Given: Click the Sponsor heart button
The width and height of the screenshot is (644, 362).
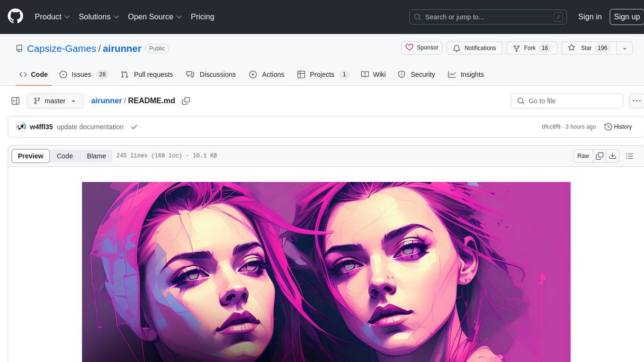Looking at the screenshot, I should (422, 48).
